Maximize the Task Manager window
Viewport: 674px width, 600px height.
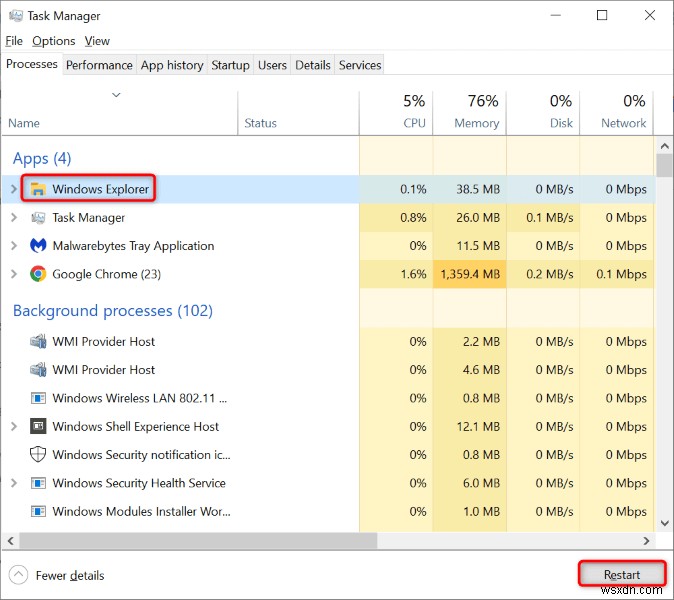click(x=602, y=15)
